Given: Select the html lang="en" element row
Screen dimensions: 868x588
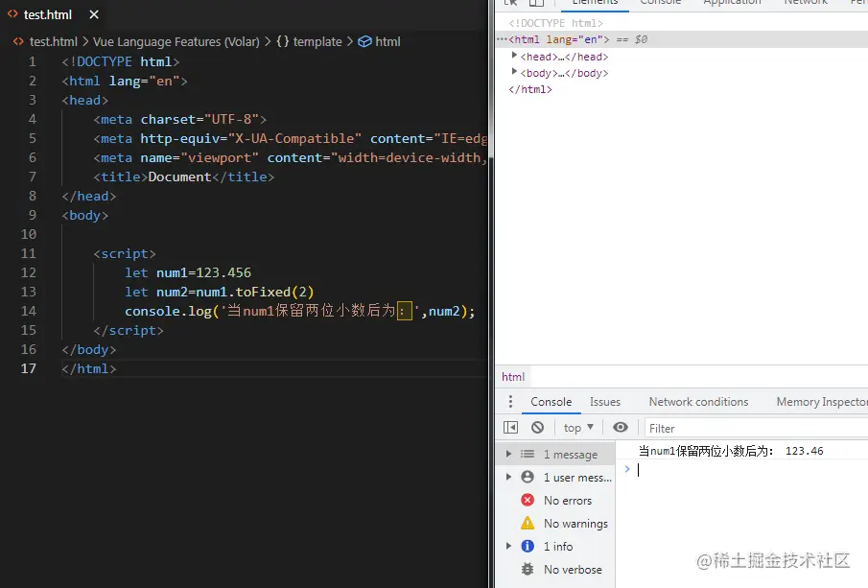Looking at the screenshot, I should click(681, 39).
